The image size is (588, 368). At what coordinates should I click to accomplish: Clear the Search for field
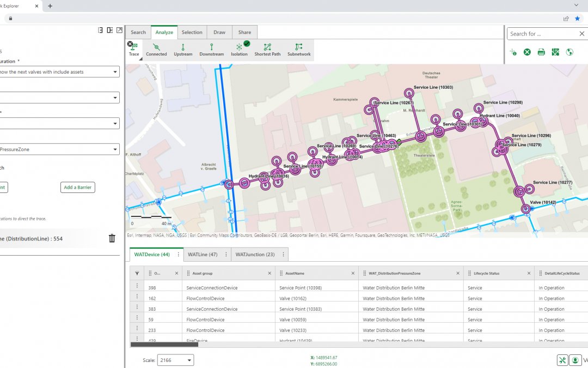[581, 34]
